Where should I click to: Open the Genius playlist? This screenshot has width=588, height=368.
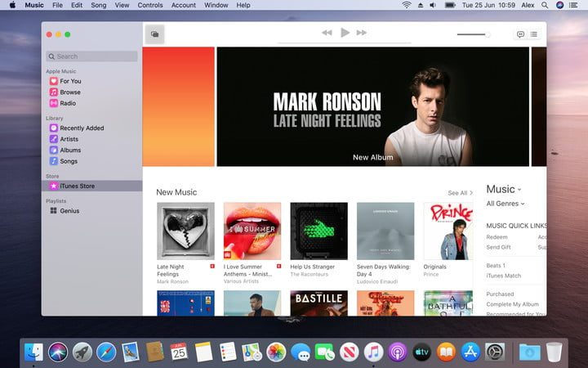point(69,210)
